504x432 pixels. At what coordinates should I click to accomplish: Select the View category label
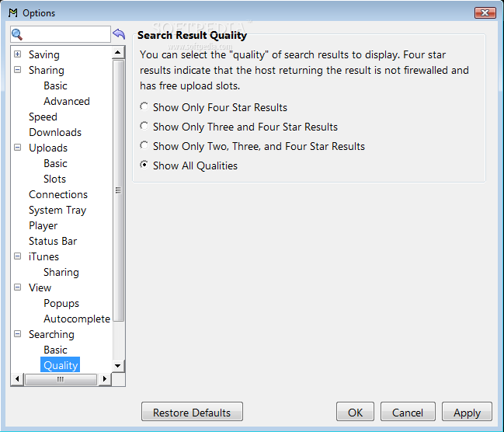[x=40, y=288]
